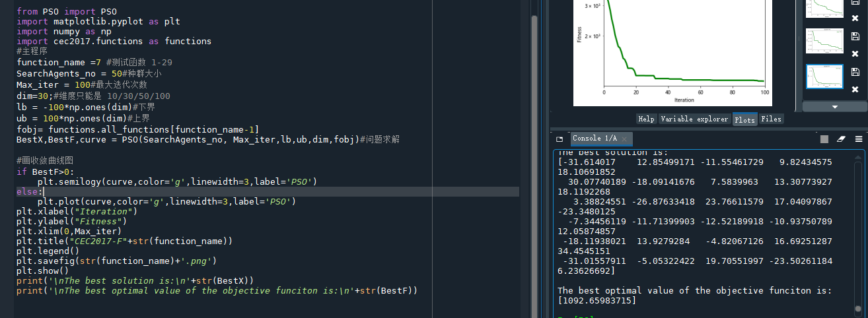Save the currently selected plot thumbnail
The height and width of the screenshot is (318, 868).
[x=855, y=72]
